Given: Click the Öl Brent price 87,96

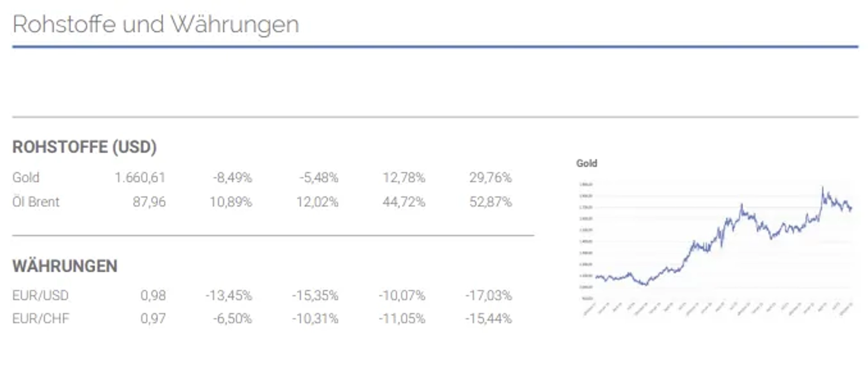Looking at the screenshot, I should [149, 202].
